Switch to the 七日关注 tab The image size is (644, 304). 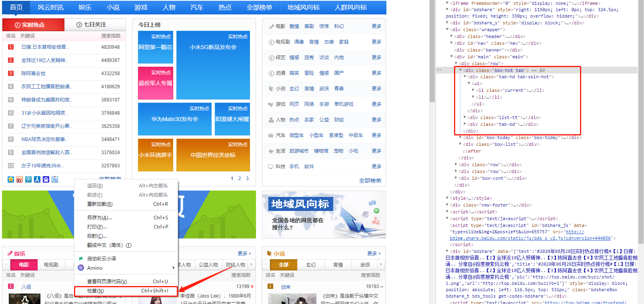pos(95,25)
